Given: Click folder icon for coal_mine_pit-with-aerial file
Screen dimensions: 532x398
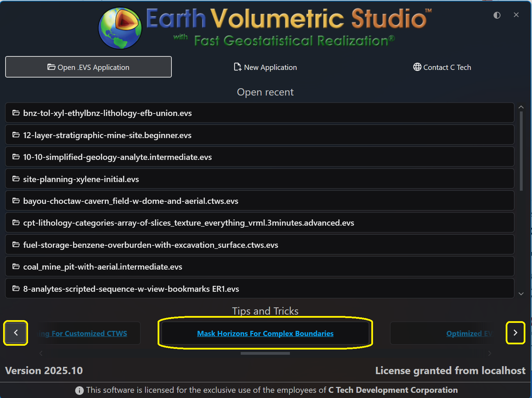Looking at the screenshot, I should coord(16,266).
